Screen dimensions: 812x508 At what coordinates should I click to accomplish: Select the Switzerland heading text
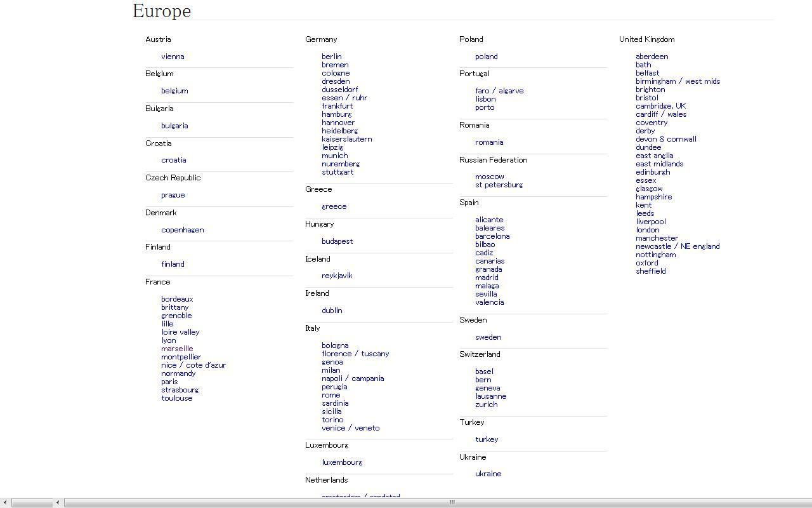click(480, 354)
